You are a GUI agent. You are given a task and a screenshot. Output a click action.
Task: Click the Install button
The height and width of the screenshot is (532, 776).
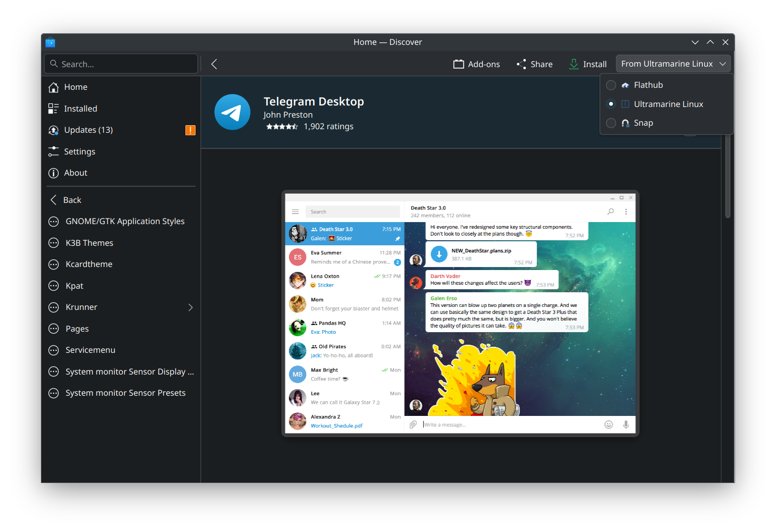[588, 64]
